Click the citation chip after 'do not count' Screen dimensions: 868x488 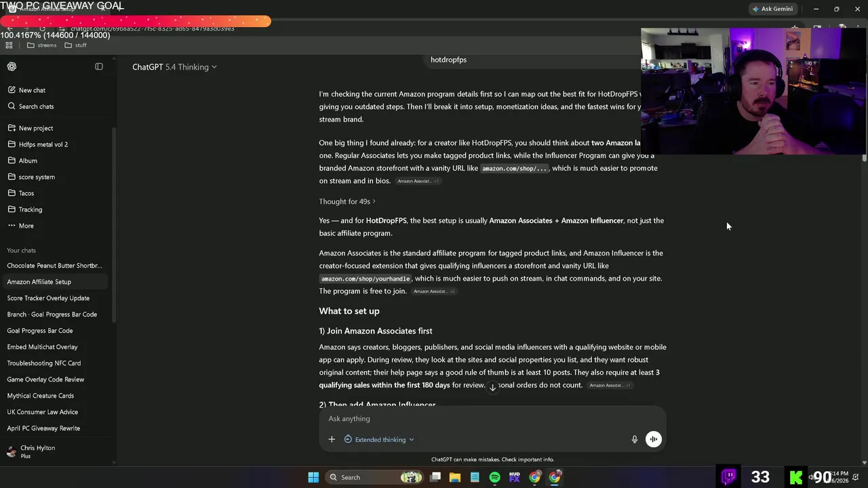pyautogui.click(x=610, y=386)
